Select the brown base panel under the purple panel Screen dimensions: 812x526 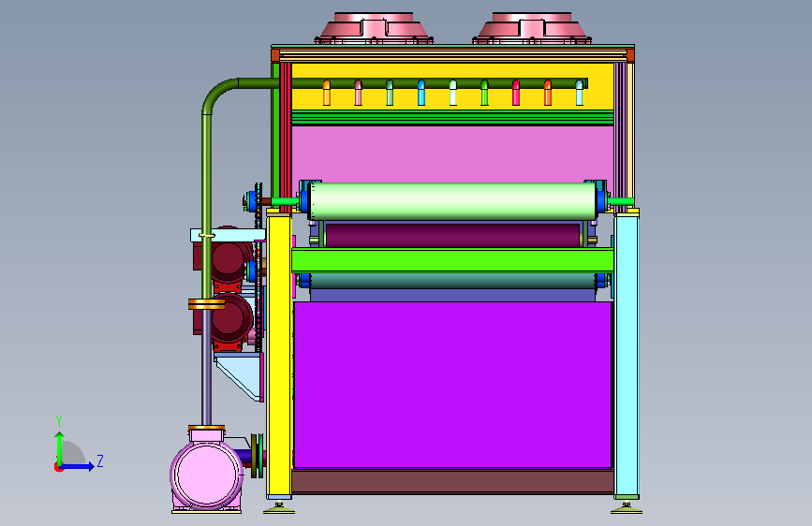(452, 481)
